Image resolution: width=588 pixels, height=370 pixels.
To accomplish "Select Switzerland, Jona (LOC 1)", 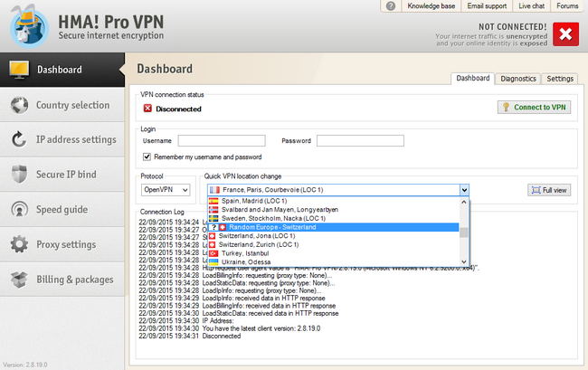I will tap(333, 236).
